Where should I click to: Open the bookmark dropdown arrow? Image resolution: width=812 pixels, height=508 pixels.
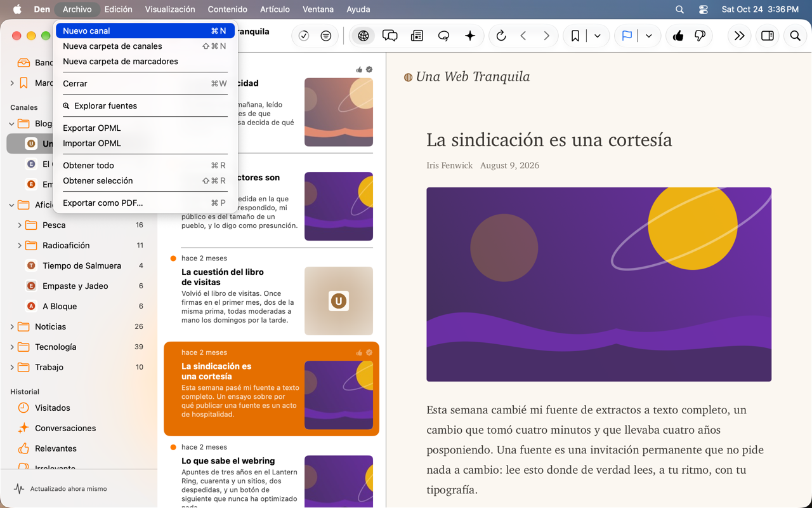[x=598, y=36]
